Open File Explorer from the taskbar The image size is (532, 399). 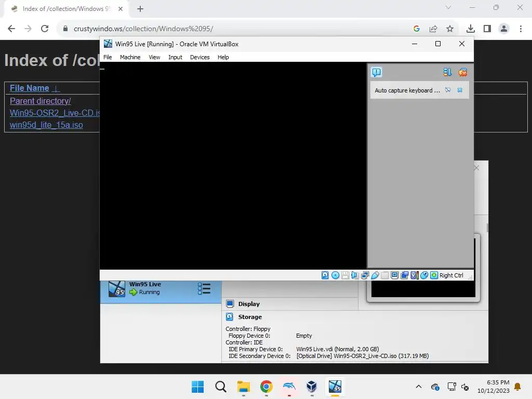(x=243, y=387)
